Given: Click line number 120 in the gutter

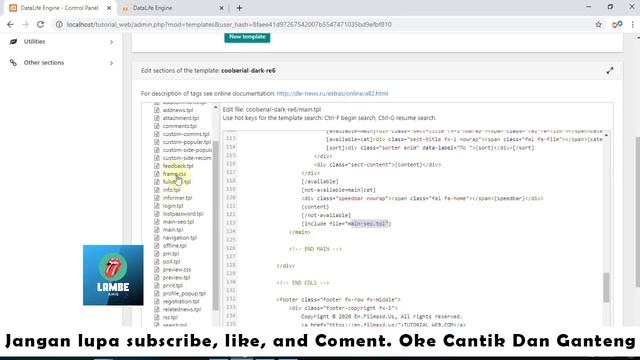Looking at the screenshot, I should (x=231, y=198).
